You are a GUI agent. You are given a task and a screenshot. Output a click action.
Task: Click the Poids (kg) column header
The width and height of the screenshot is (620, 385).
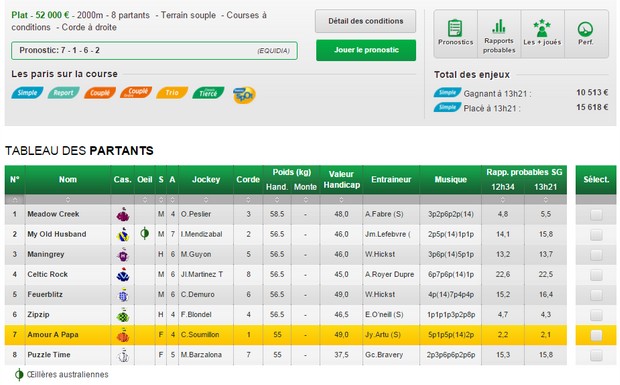(291, 172)
